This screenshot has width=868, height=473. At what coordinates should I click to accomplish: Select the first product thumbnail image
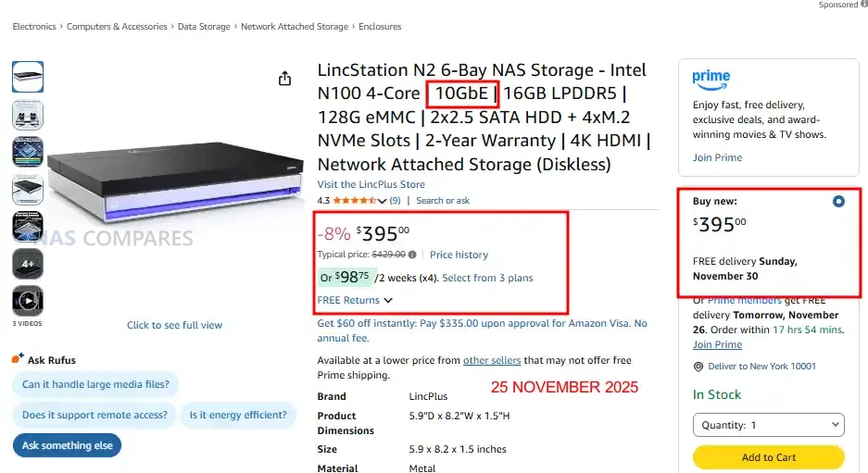[27, 76]
